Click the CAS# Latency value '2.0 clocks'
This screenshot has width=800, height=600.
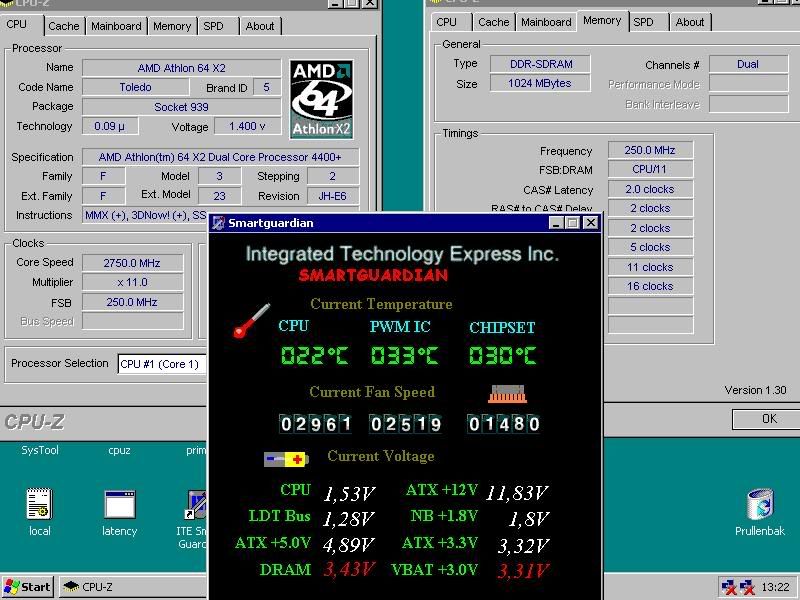[650, 189]
